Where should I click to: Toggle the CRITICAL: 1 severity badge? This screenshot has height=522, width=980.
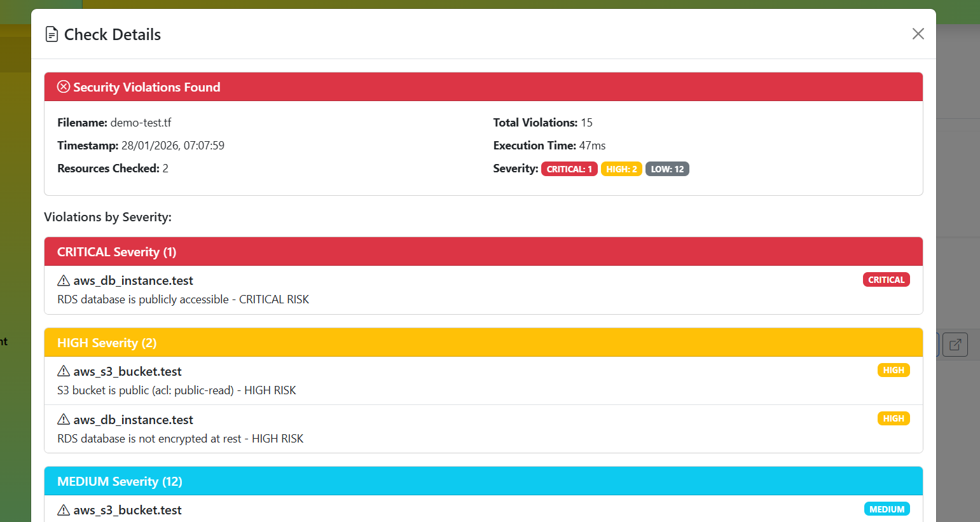click(x=569, y=168)
